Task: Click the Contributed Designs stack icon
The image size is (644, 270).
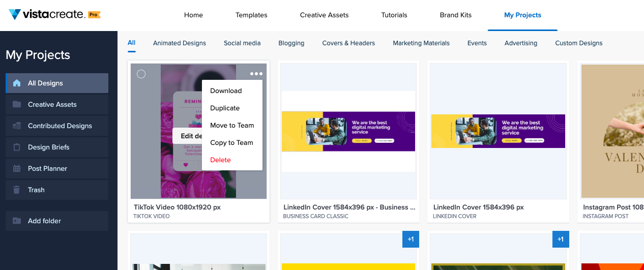Action: (17, 126)
